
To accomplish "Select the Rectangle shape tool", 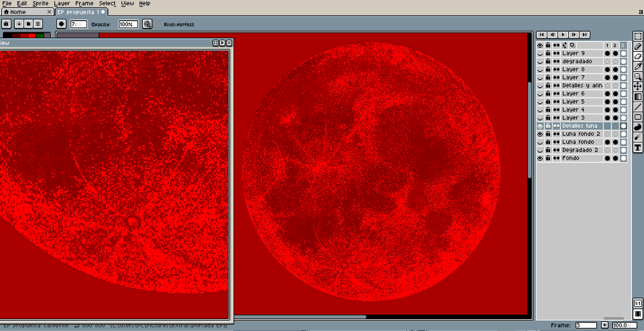I will [638, 117].
